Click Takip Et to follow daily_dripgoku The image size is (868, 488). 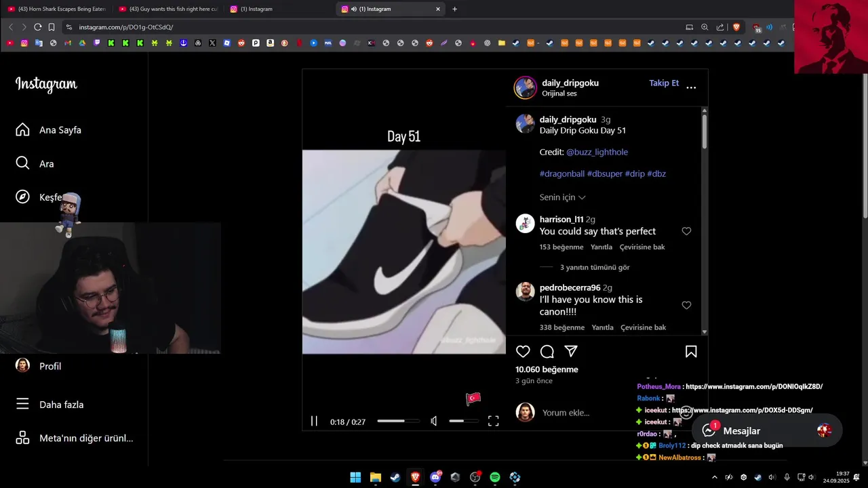(x=664, y=83)
